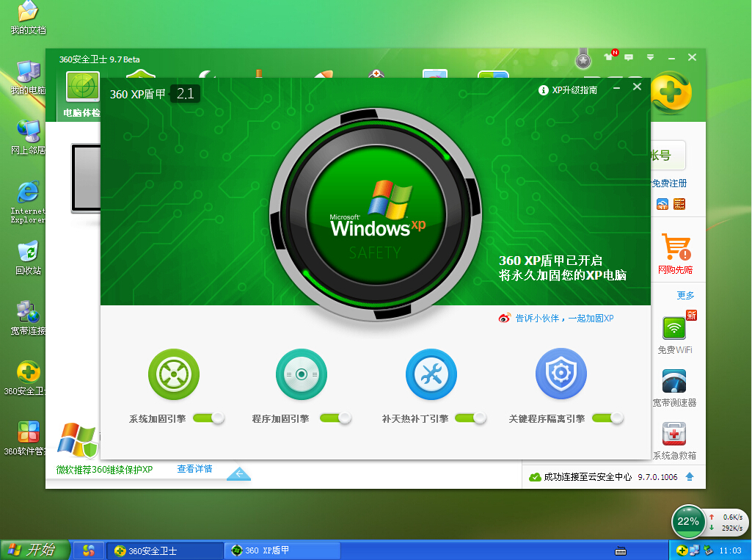Click the 22% acceleration ball in tray
Screen dimensions: 752x560
(x=687, y=522)
